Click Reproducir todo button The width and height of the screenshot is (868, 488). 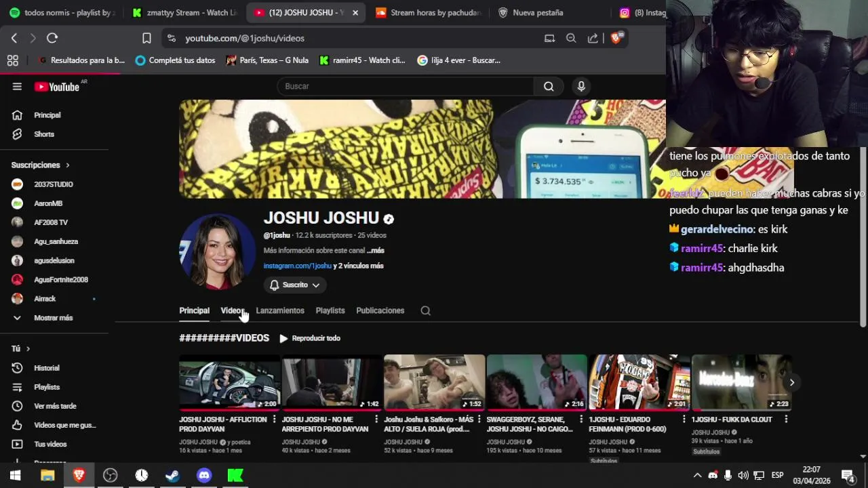click(x=310, y=338)
